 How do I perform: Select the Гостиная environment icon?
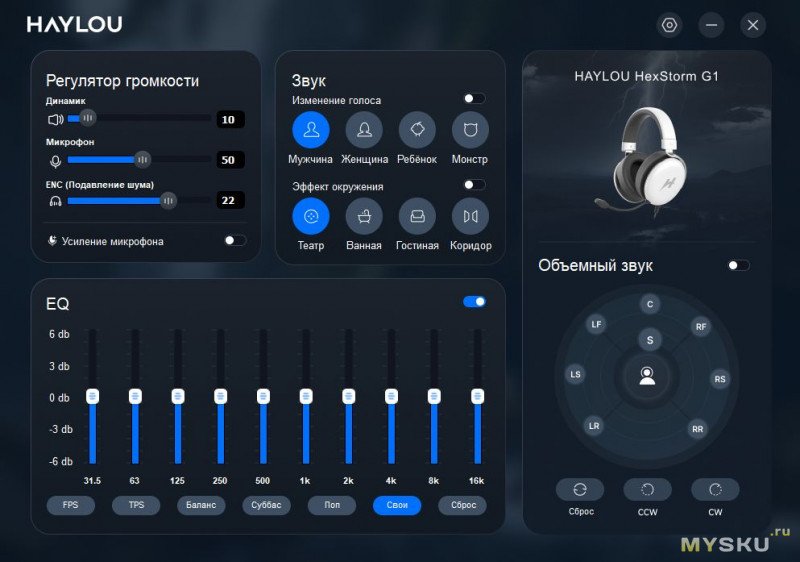(x=417, y=216)
